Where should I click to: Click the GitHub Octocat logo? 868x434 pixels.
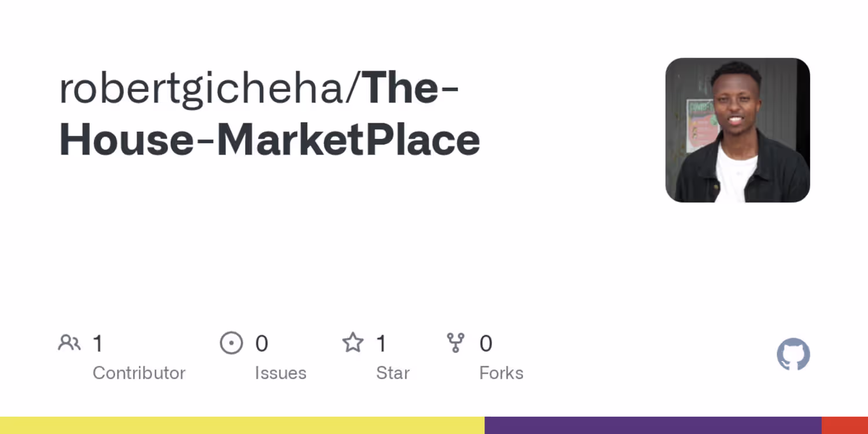tap(793, 354)
